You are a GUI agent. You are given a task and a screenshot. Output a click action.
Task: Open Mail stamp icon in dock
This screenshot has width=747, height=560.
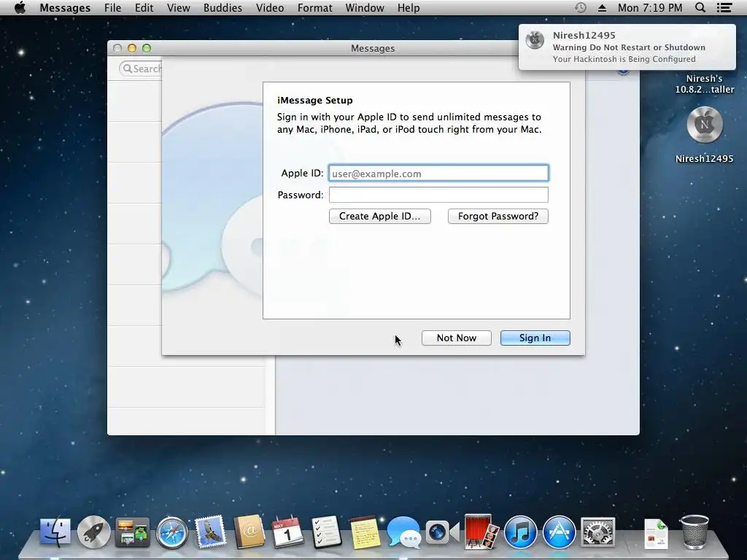(x=210, y=532)
